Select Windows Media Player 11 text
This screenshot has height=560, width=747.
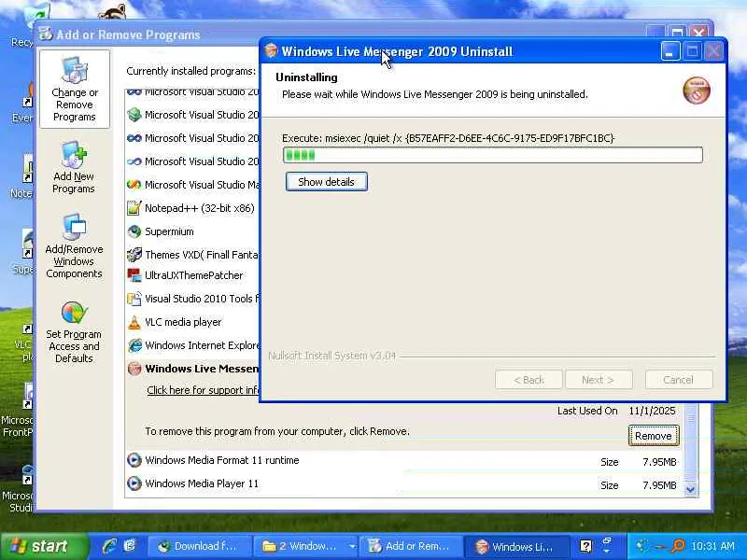coord(202,483)
